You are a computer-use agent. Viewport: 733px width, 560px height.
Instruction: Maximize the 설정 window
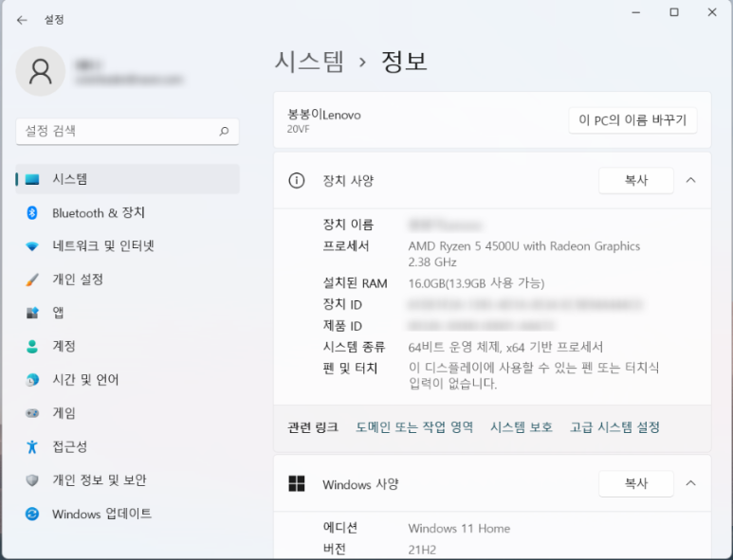tap(674, 12)
